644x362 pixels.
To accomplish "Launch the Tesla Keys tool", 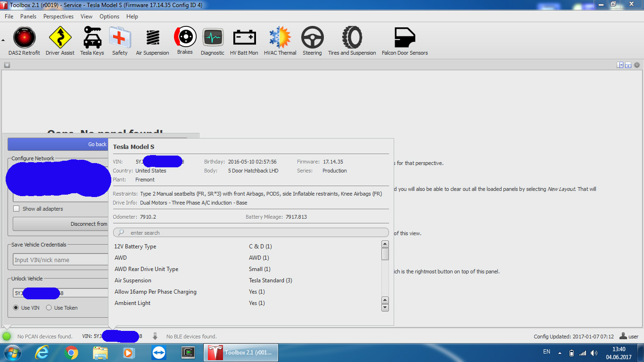I will pos(92,41).
